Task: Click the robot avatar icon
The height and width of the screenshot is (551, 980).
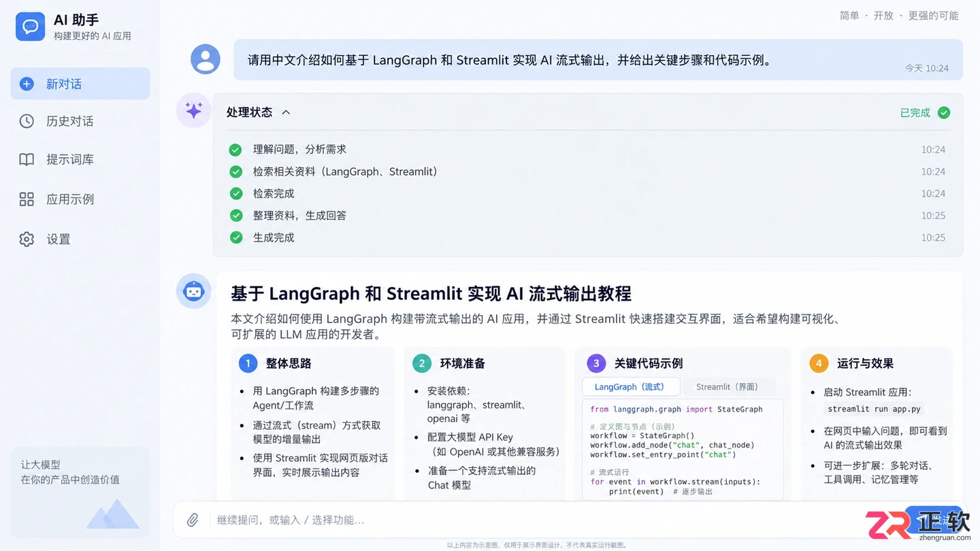Action: point(194,291)
